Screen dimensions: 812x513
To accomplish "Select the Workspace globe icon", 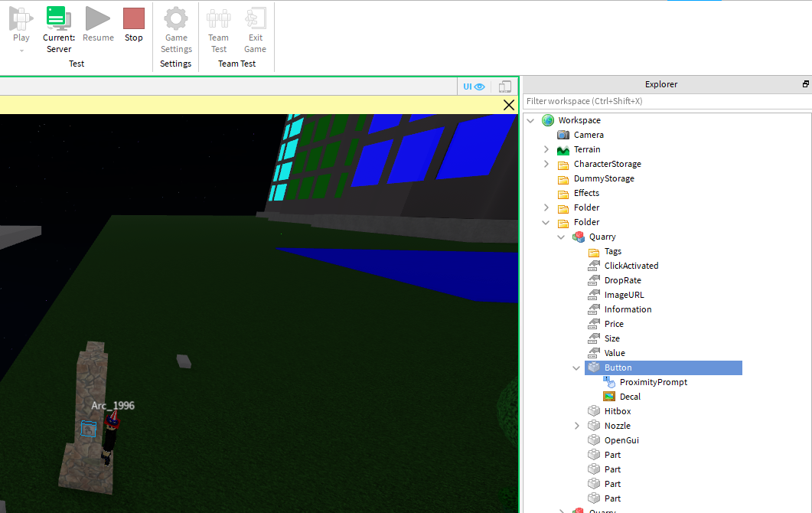I will (x=548, y=120).
